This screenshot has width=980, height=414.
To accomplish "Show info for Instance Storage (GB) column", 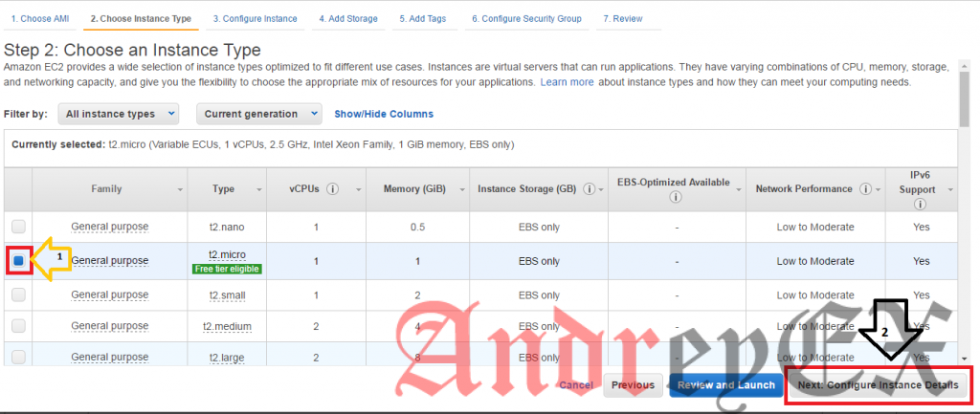I will pyautogui.click(x=590, y=188).
